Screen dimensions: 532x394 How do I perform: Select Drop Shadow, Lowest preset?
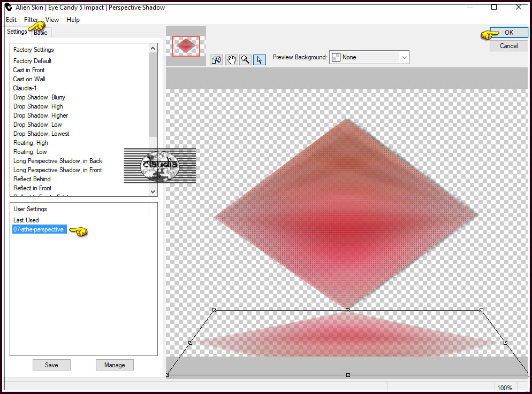click(x=41, y=134)
